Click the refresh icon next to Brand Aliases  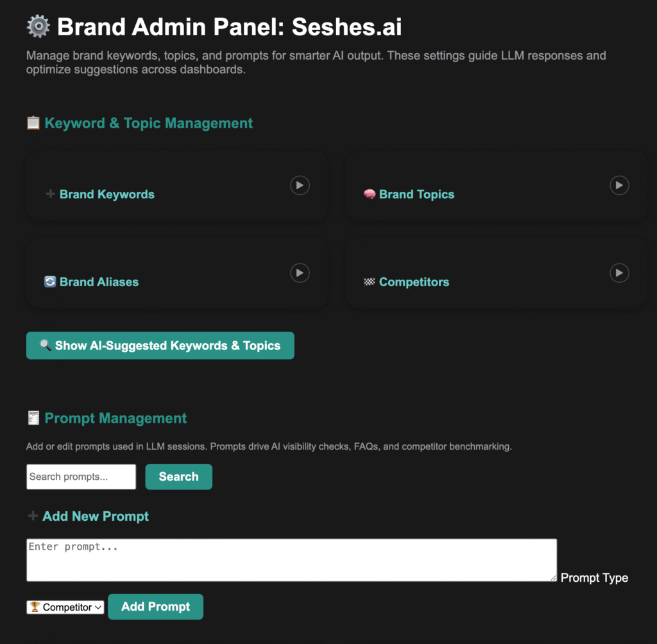[x=50, y=282]
